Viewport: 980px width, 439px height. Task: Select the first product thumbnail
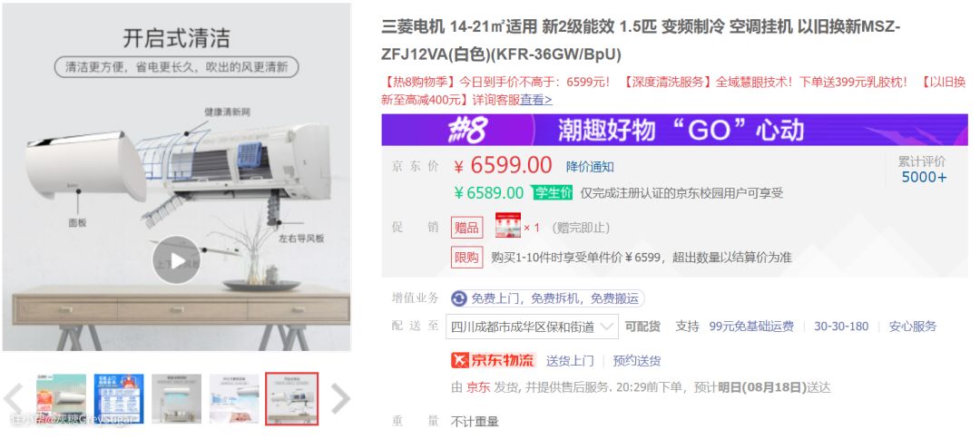(x=62, y=399)
